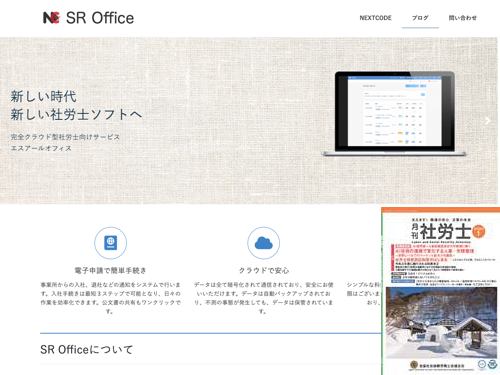Click the 月刊社労士 magazine title

coord(441,231)
